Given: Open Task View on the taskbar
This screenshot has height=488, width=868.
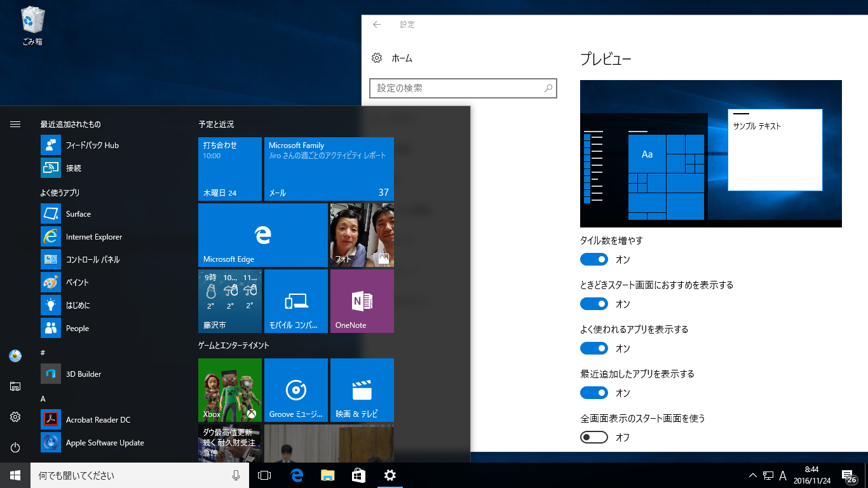Looking at the screenshot, I should pyautogui.click(x=264, y=475).
